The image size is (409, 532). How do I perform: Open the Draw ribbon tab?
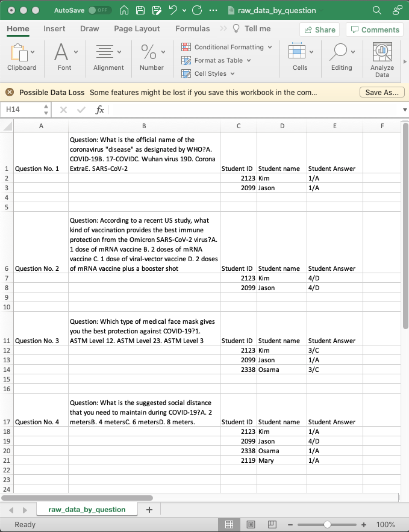90,29
